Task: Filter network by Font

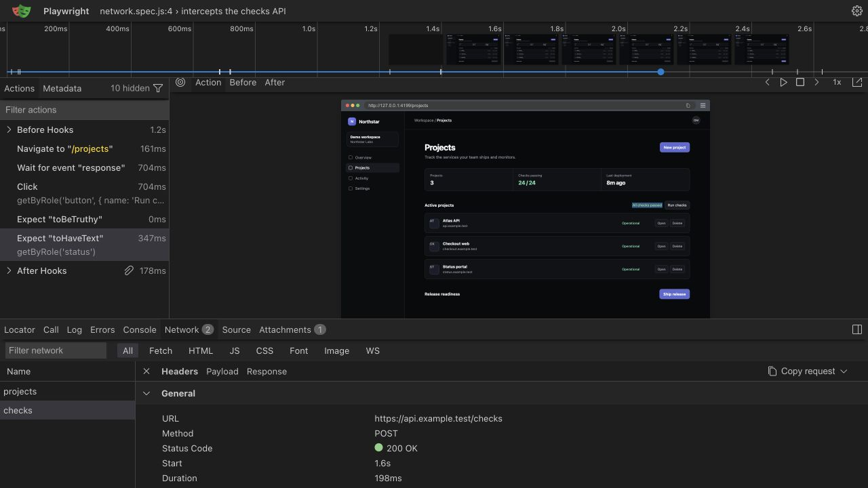Action: 298,350
